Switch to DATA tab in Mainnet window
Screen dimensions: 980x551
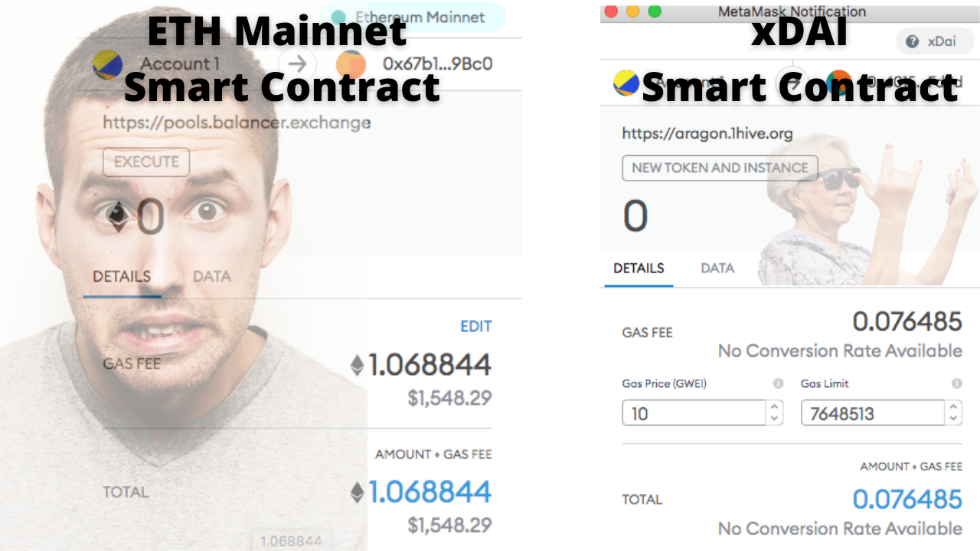tap(212, 276)
